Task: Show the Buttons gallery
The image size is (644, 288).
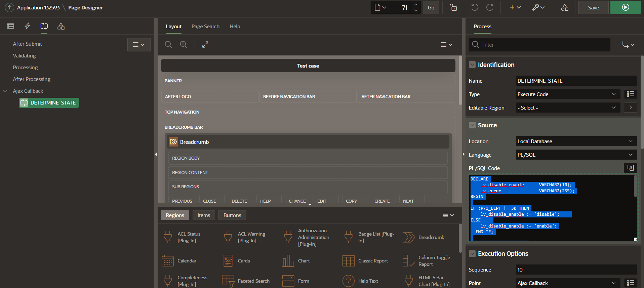Action: click(x=232, y=215)
